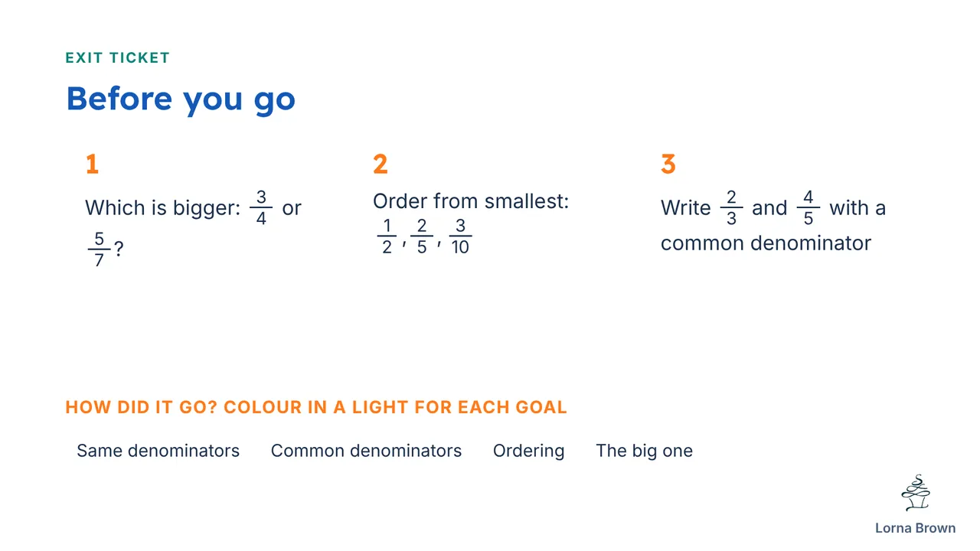Viewport: 980px width, 551px height.
Task: Click the fraction 2/3 in question three
Action: (731, 208)
